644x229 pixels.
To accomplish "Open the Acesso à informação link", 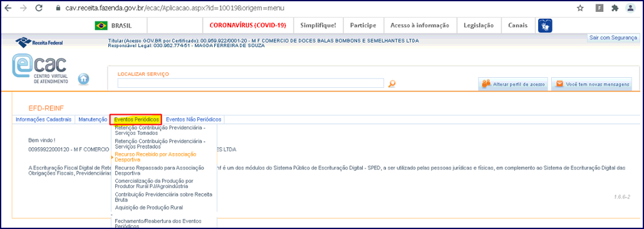I will [x=420, y=25].
